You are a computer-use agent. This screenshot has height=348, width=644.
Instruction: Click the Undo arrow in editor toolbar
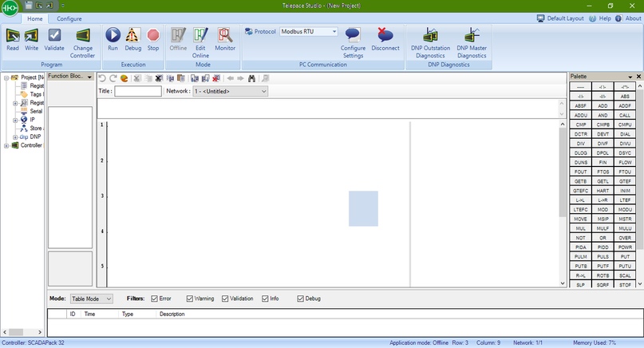point(103,78)
